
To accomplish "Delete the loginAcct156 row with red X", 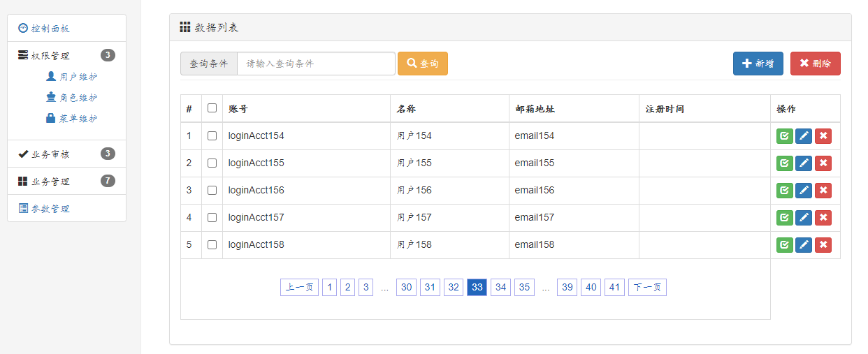I will 823,190.
